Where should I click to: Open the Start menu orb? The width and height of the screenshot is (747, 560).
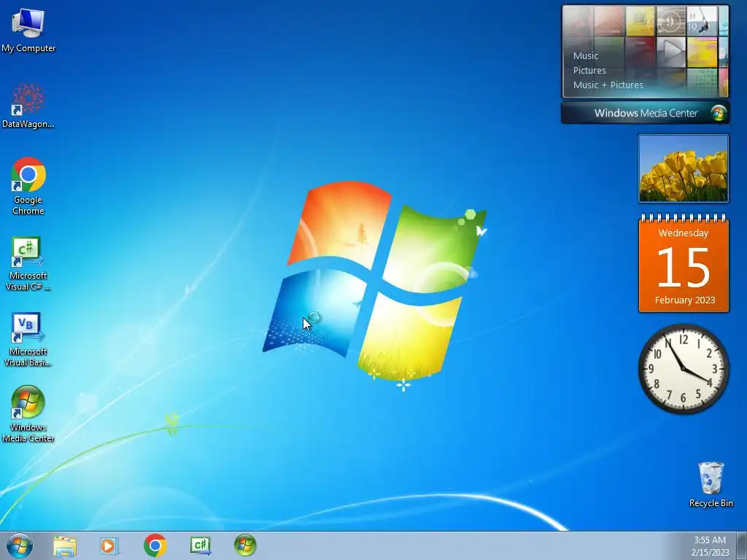tap(20, 545)
